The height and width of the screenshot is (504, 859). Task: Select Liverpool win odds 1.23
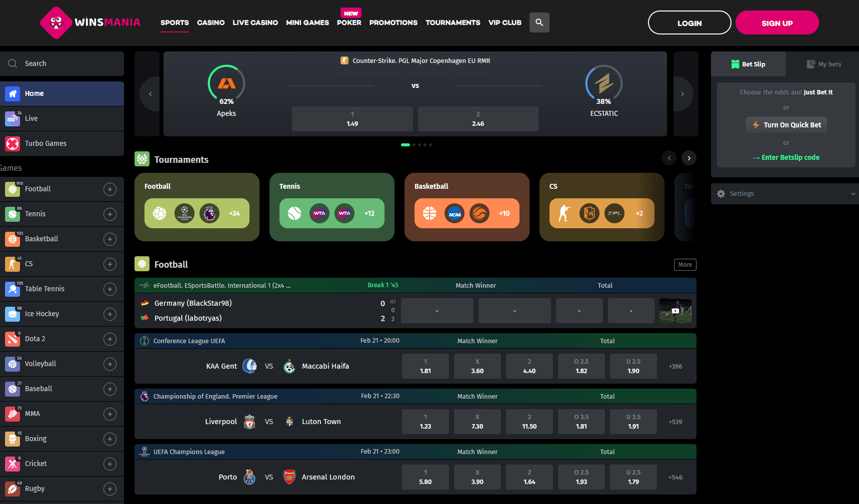click(x=425, y=422)
